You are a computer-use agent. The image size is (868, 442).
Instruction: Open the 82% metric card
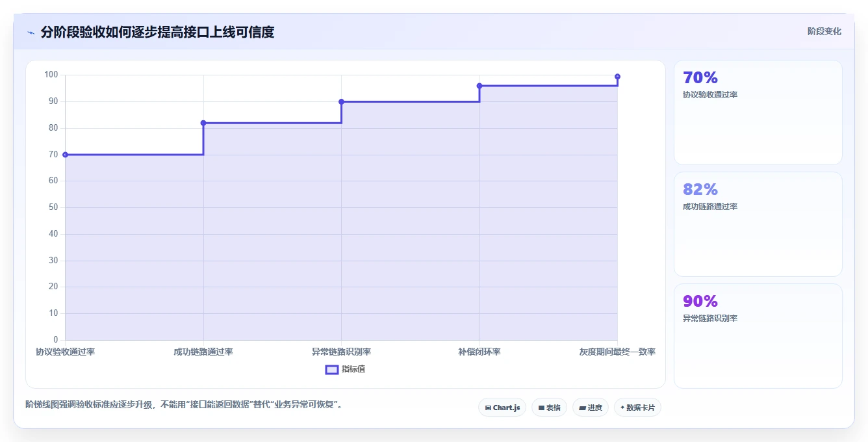(x=758, y=224)
